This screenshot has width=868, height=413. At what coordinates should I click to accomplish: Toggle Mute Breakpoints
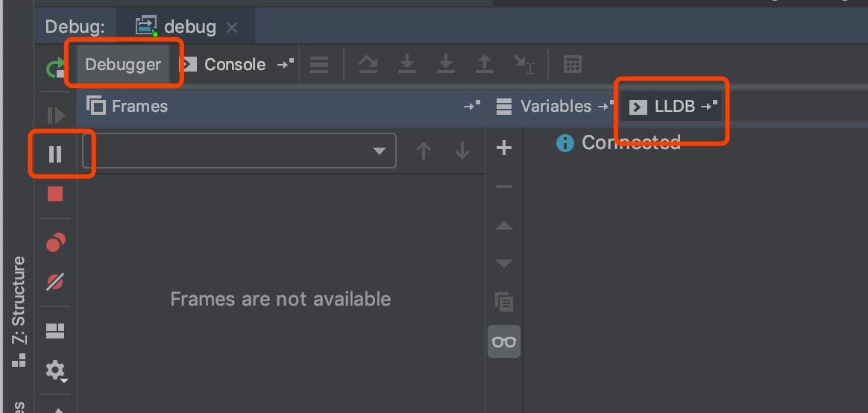(55, 282)
